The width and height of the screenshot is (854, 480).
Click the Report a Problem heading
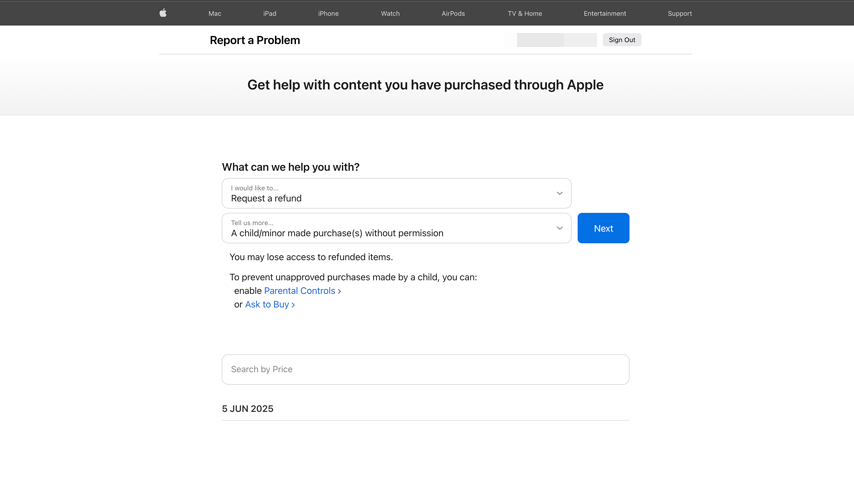point(255,40)
